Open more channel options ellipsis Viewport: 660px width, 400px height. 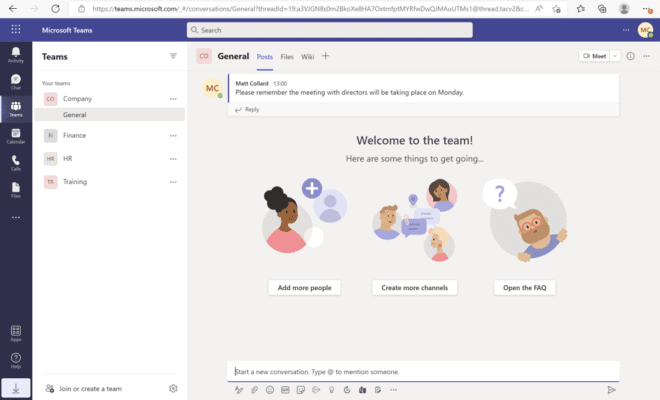(x=646, y=56)
